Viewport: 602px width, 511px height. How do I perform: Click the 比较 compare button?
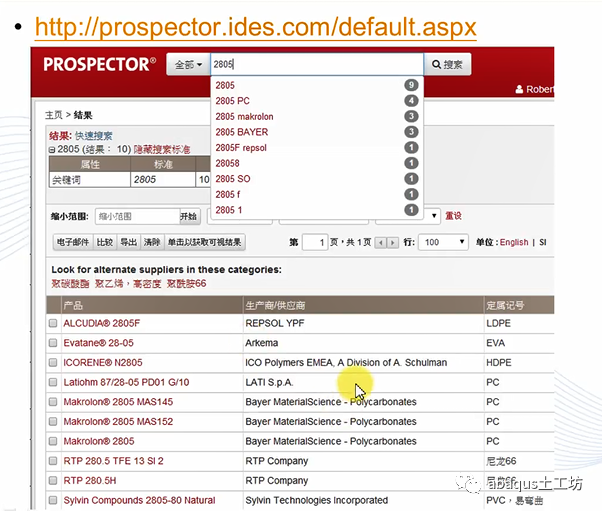coord(104,242)
